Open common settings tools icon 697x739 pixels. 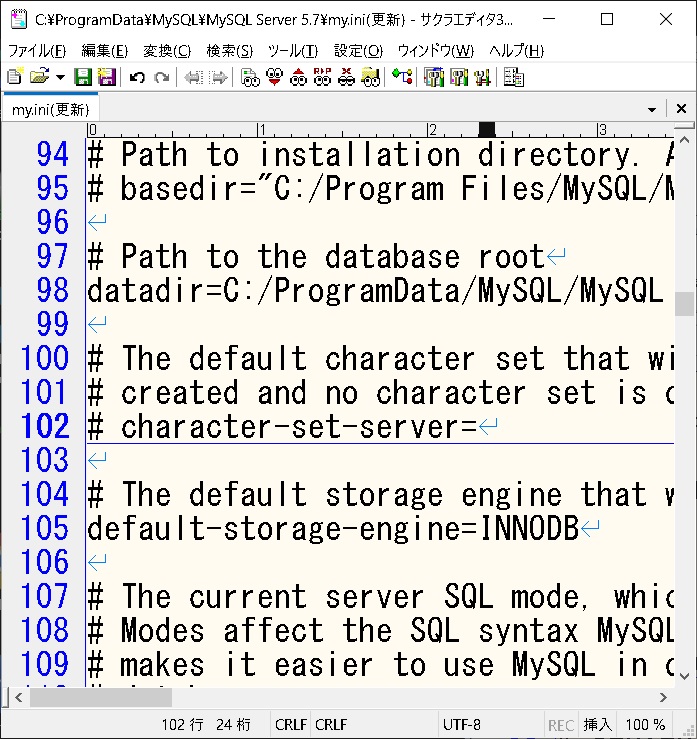482,77
